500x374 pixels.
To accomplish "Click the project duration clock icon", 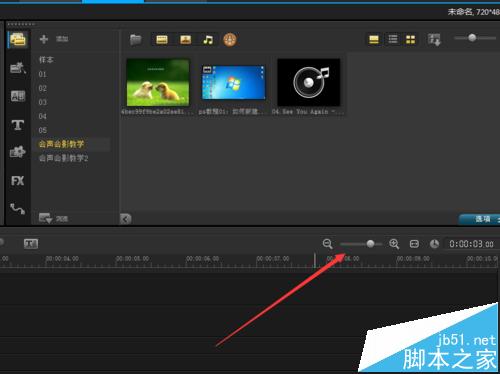I will (x=434, y=244).
